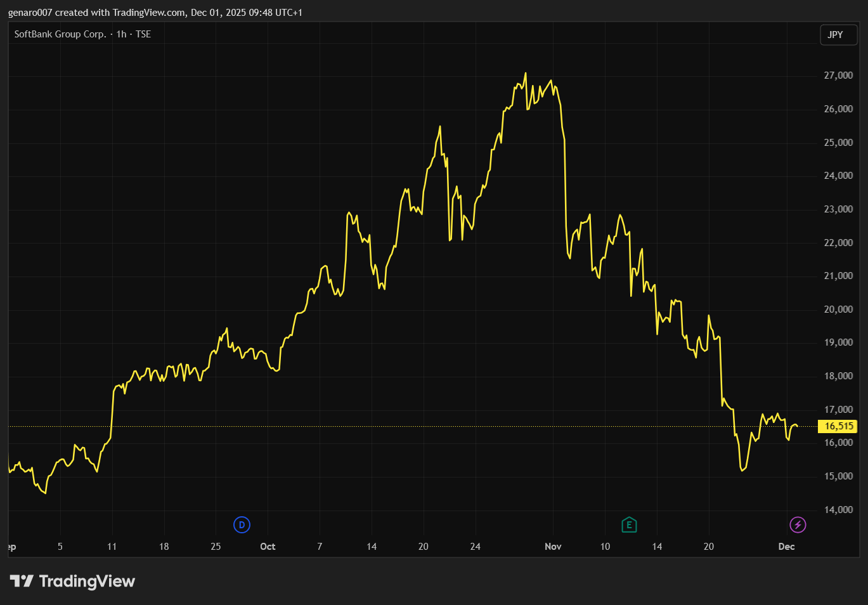868x605 pixels.
Task: Click the green earnings E marker
Action: pos(629,524)
